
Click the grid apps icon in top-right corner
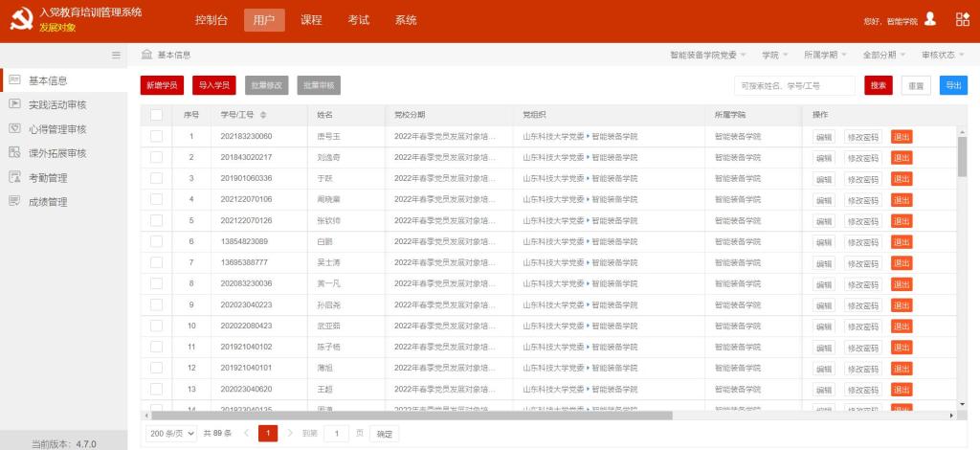963,19
